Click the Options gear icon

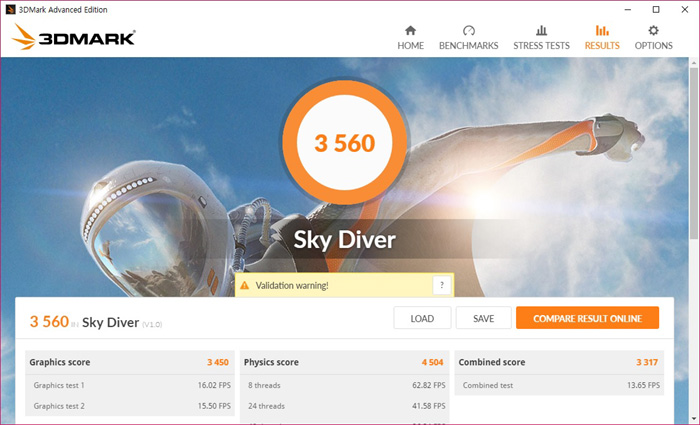pyautogui.click(x=654, y=30)
